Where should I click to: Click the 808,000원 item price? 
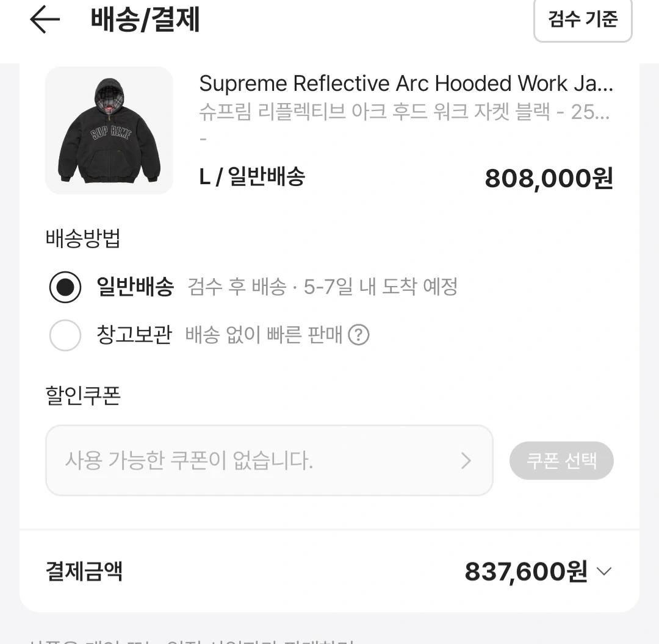(547, 178)
